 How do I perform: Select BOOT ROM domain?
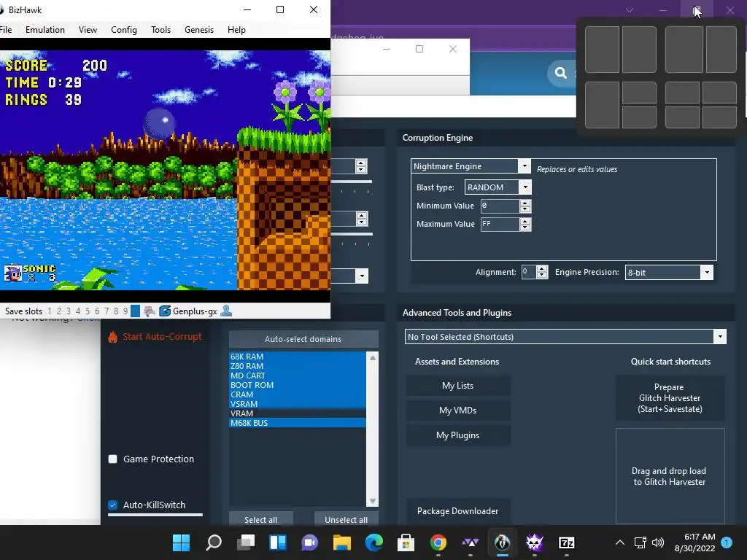tap(298, 385)
